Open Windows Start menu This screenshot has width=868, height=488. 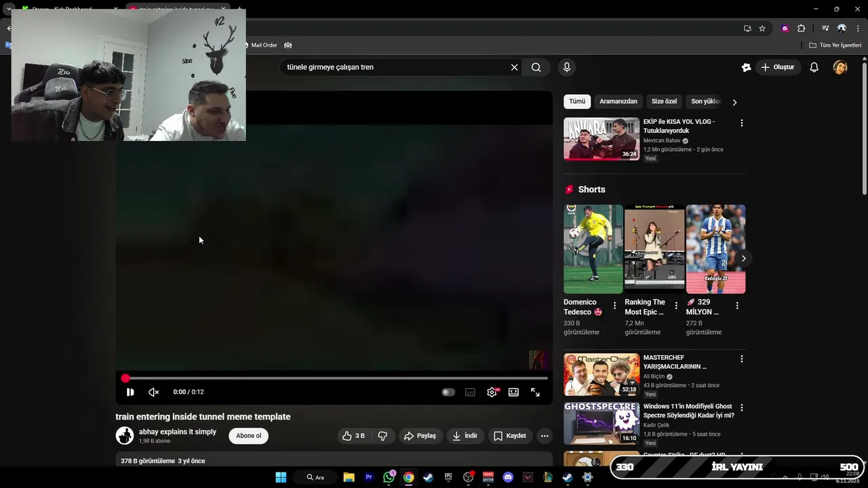click(x=281, y=477)
